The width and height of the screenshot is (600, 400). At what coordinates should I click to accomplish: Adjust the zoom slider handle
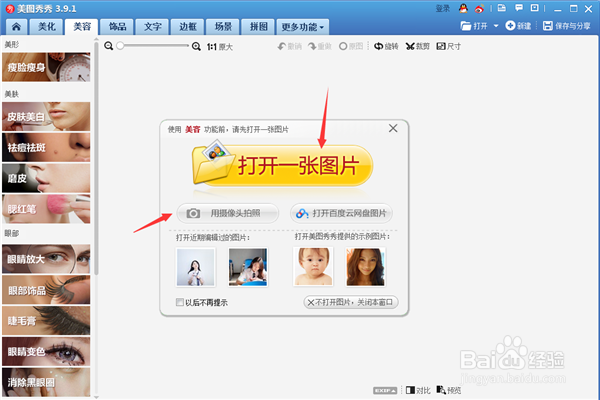(x=120, y=46)
